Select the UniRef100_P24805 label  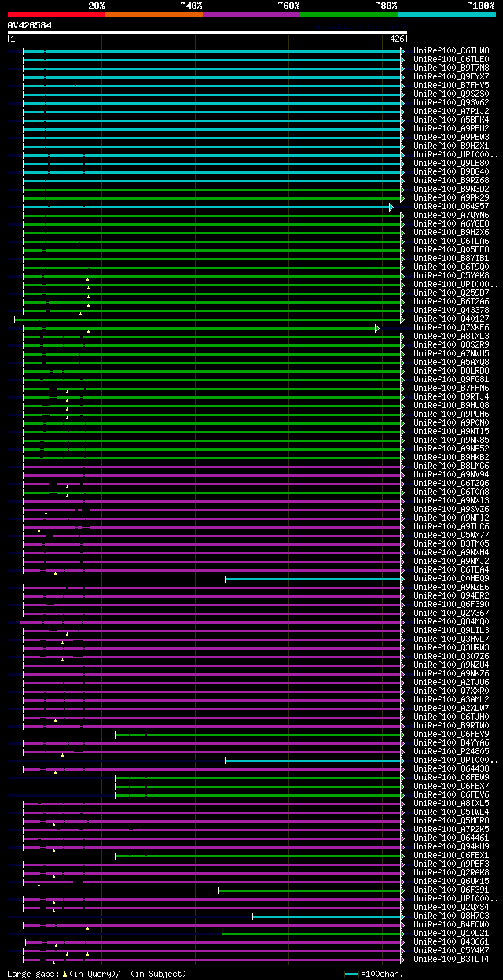click(x=451, y=752)
